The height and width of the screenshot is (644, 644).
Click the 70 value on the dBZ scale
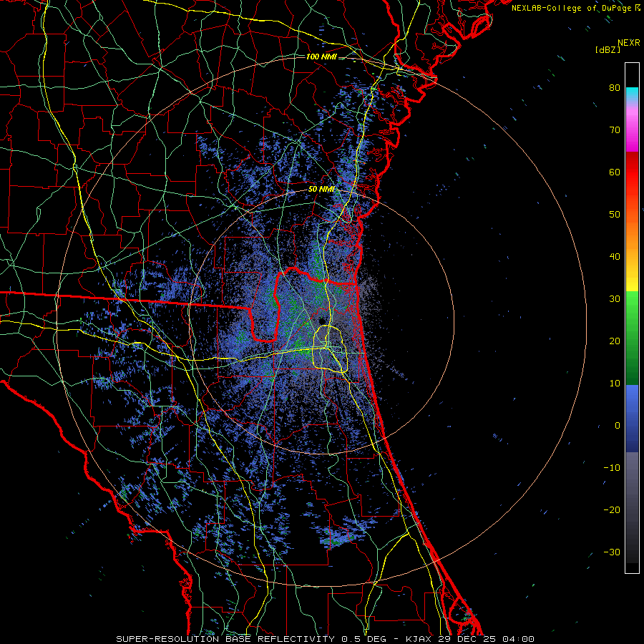[x=615, y=130]
